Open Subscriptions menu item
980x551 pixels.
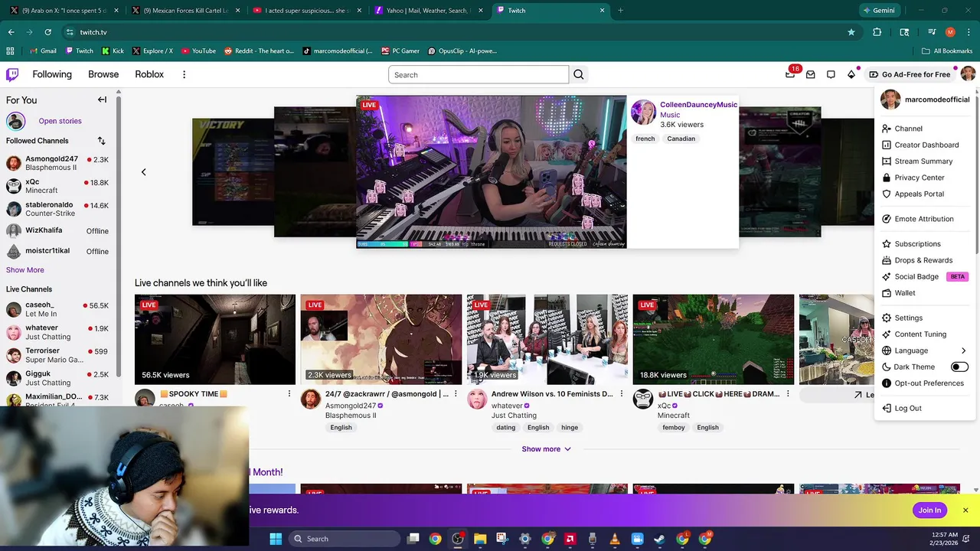pyautogui.click(x=926, y=244)
